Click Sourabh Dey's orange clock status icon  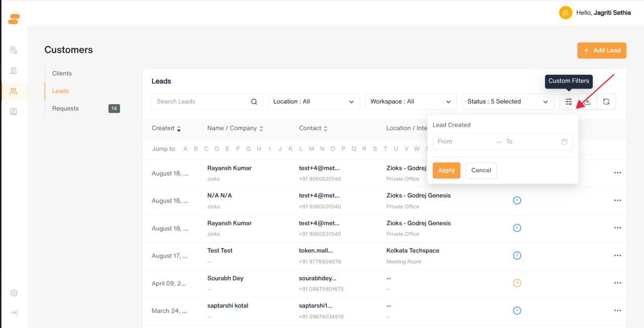pyautogui.click(x=517, y=283)
